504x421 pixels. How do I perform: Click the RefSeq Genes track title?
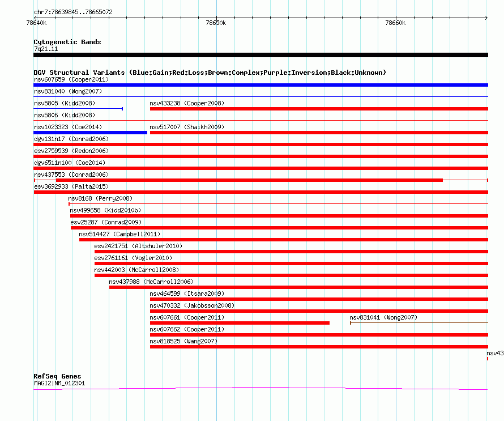[x=58, y=376]
